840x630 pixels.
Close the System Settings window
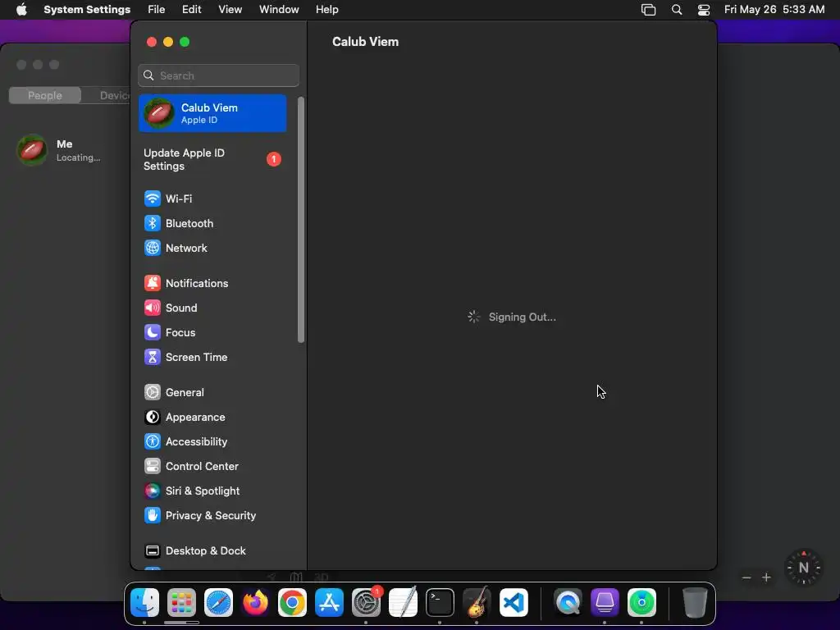pos(152,42)
